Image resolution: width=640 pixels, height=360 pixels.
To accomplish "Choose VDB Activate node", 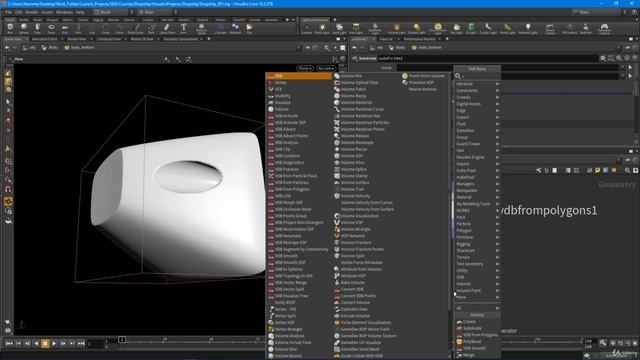I will 286,116.
